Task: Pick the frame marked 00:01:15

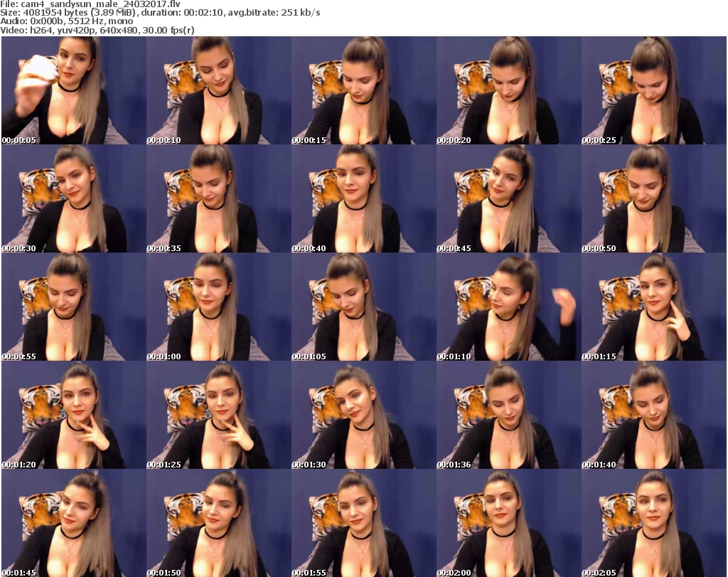Action: 654,307
